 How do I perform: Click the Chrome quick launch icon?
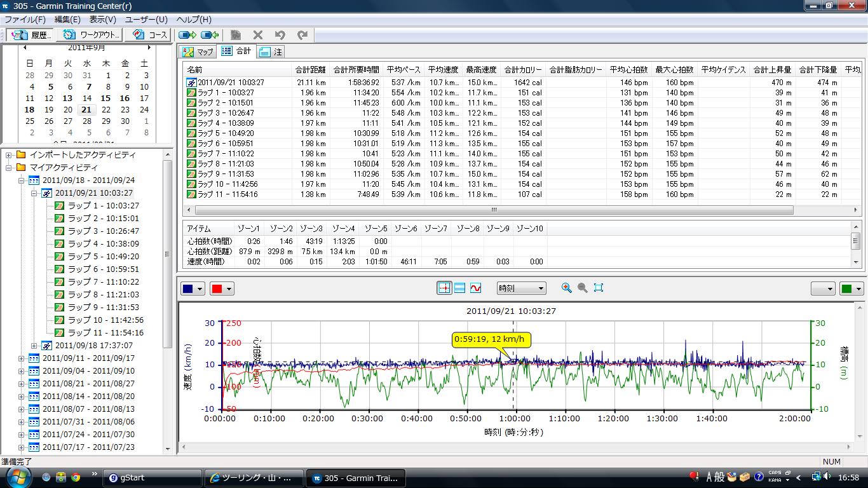[x=76, y=477]
